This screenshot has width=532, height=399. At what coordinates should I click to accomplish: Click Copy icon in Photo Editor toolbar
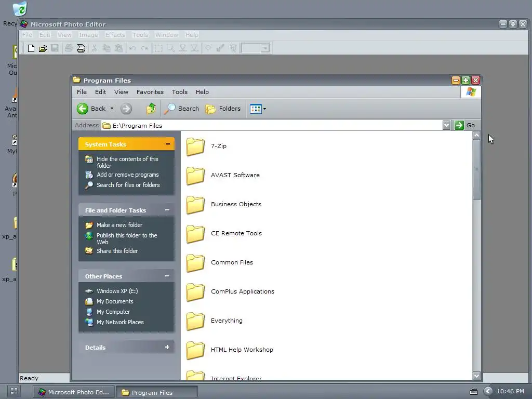tap(106, 48)
